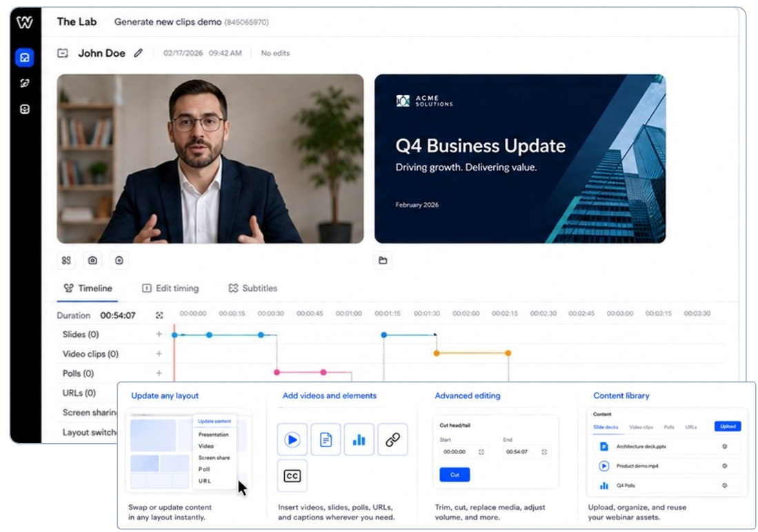The height and width of the screenshot is (532, 758).
Task: Switch to the Edit timing tab
Action: click(x=170, y=289)
